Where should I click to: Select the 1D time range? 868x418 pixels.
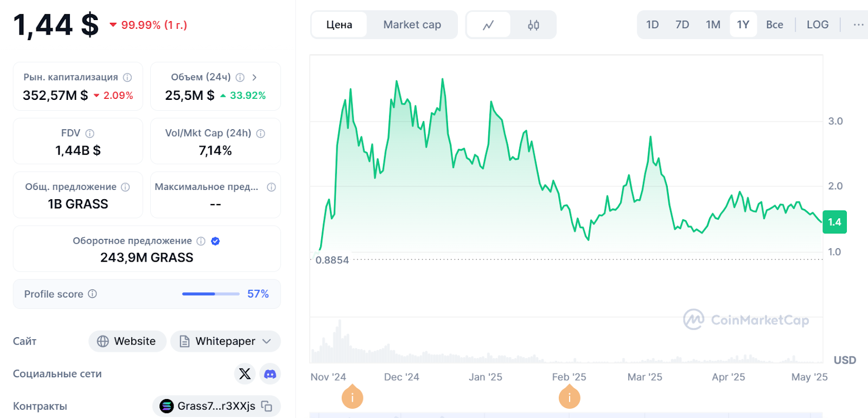pos(653,24)
